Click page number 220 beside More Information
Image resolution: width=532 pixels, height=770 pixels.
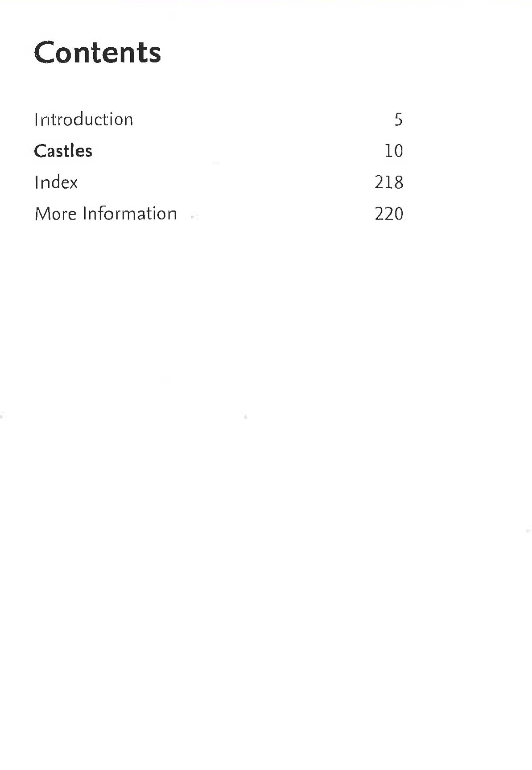point(389,214)
